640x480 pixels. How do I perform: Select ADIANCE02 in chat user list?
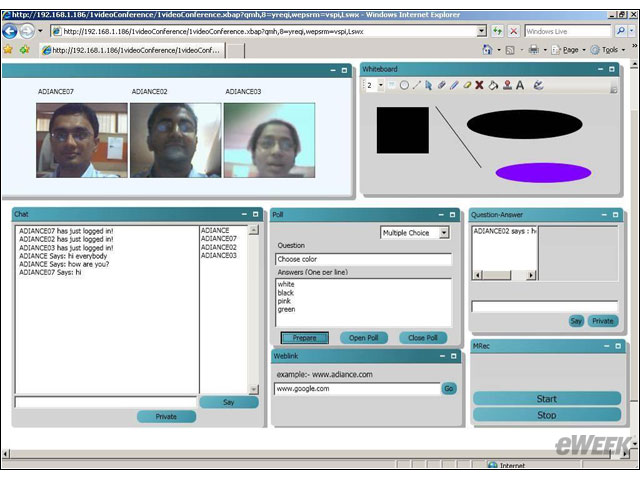219,247
